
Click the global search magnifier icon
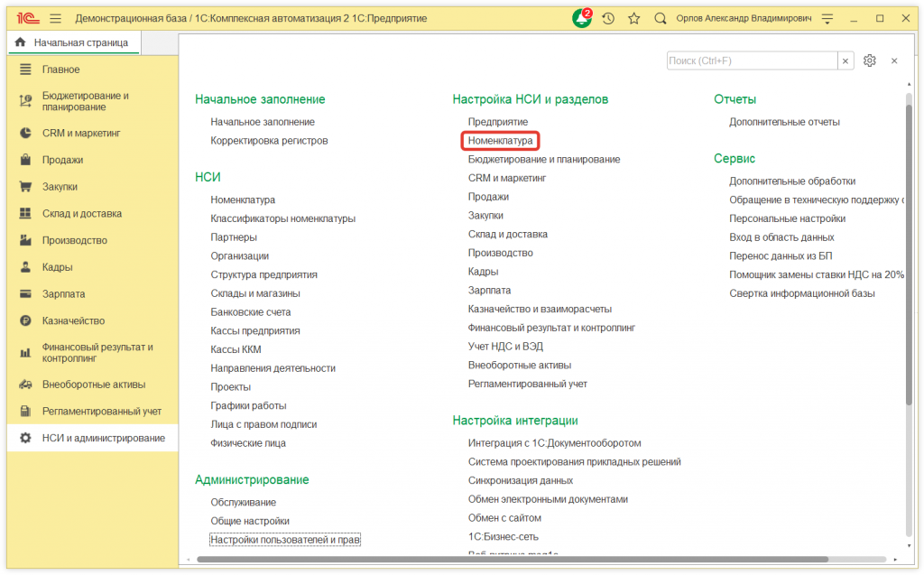tap(661, 18)
